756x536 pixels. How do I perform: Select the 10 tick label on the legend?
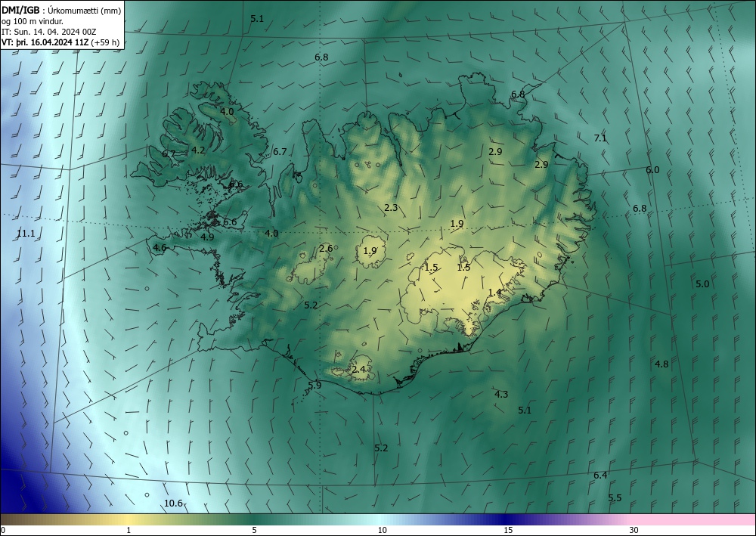[382, 531]
